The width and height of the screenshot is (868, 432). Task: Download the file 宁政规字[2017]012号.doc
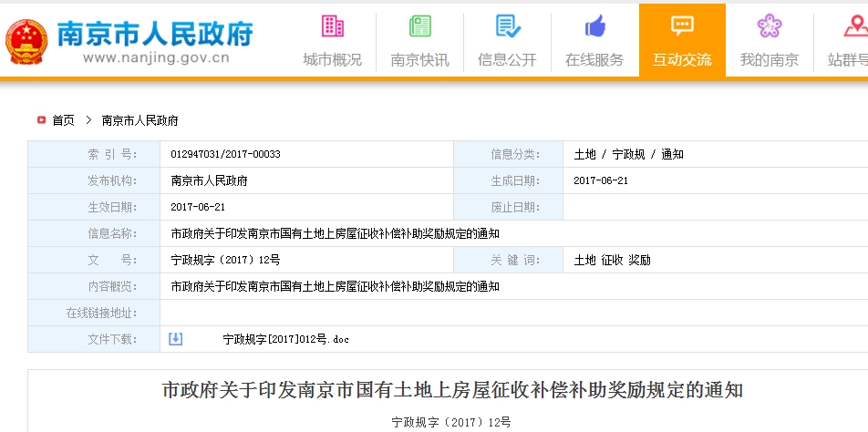285,340
